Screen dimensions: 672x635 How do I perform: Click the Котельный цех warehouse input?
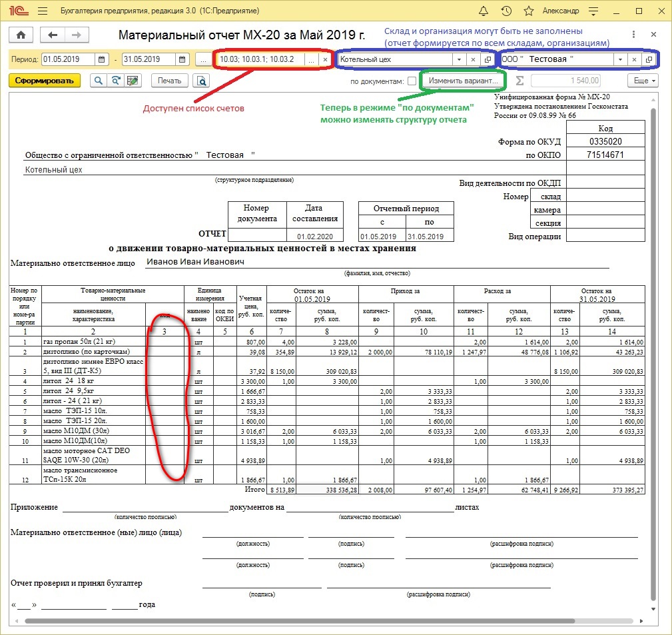[396, 59]
